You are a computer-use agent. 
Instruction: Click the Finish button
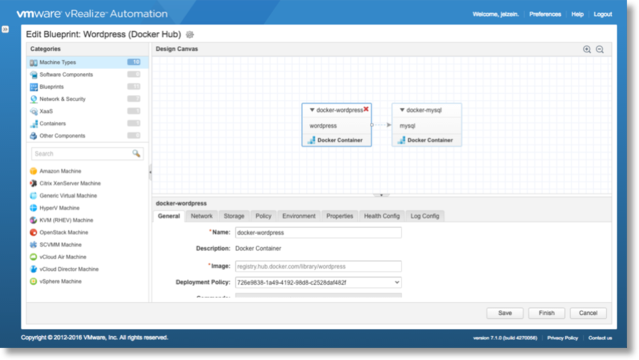coord(546,313)
